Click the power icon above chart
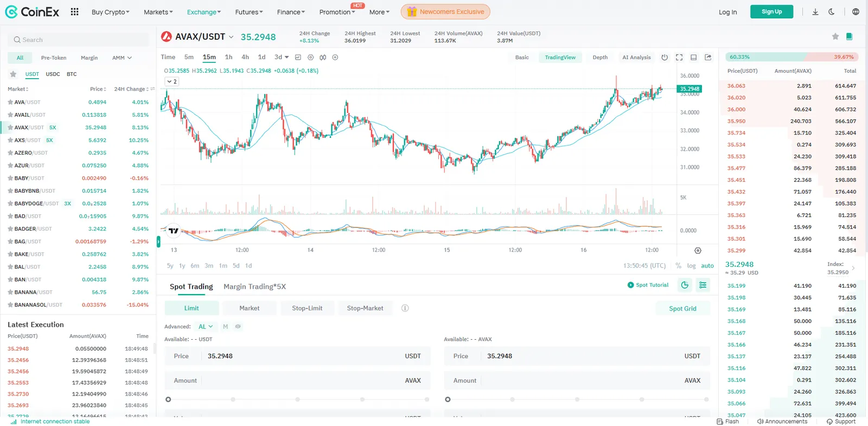The width and height of the screenshot is (868, 426). coord(665,57)
